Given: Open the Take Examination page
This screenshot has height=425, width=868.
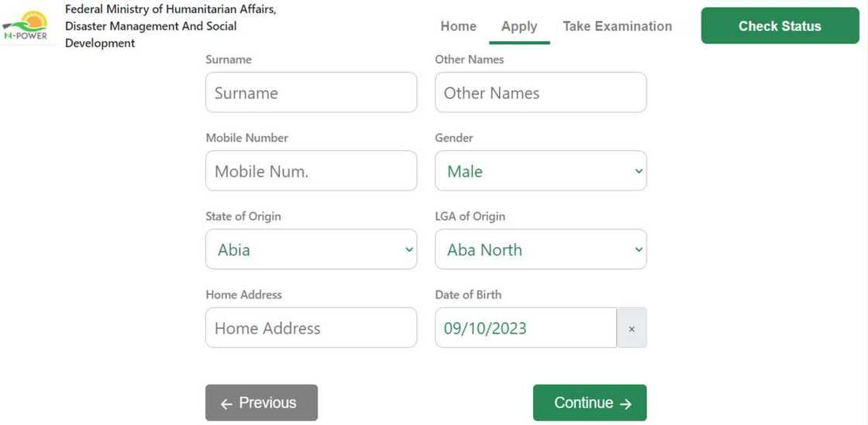Looking at the screenshot, I should pyautogui.click(x=617, y=26).
